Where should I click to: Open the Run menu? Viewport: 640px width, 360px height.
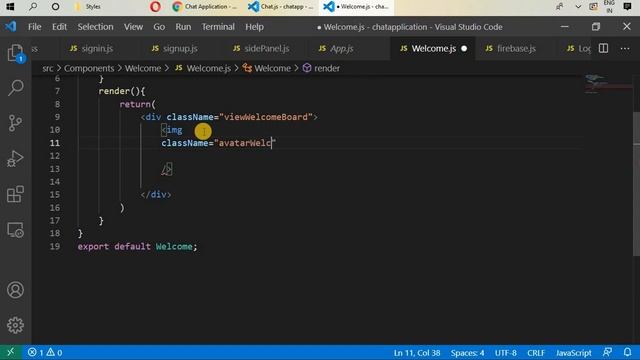[x=183, y=27]
